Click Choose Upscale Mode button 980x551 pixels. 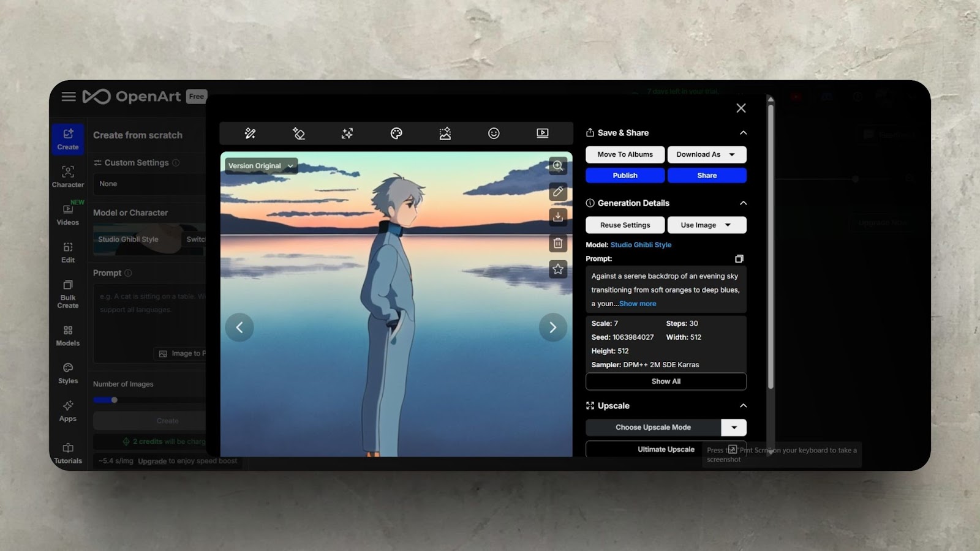(653, 427)
